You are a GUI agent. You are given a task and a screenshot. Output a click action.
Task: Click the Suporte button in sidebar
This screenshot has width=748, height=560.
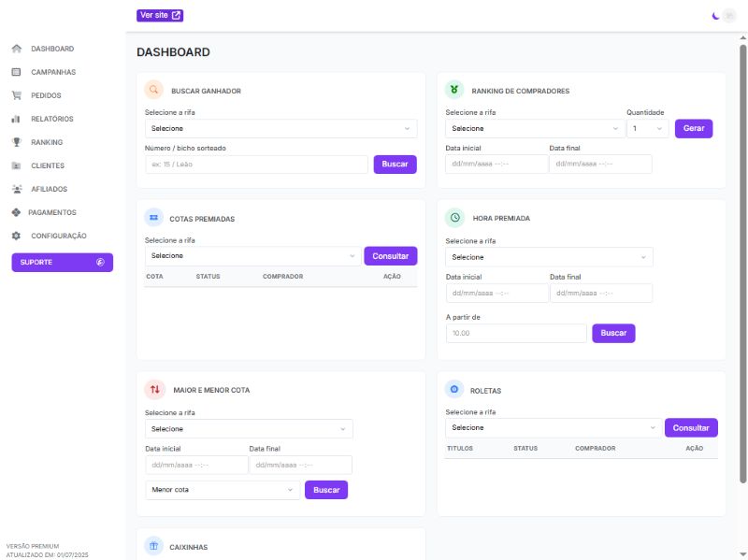pos(62,263)
